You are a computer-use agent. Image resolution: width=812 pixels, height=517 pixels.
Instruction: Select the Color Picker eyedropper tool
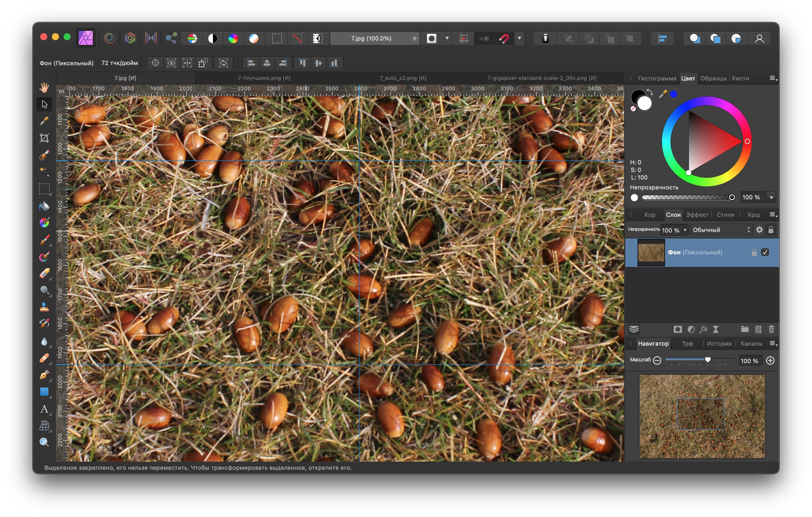[44, 121]
